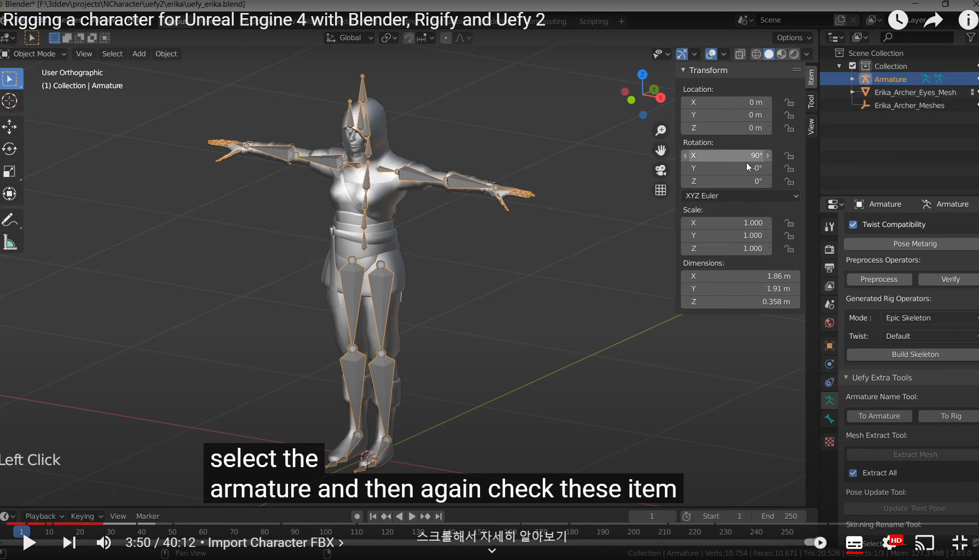Click the Preprocess button
The height and width of the screenshot is (560, 979).
pyautogui.click(x=879, y=279)
